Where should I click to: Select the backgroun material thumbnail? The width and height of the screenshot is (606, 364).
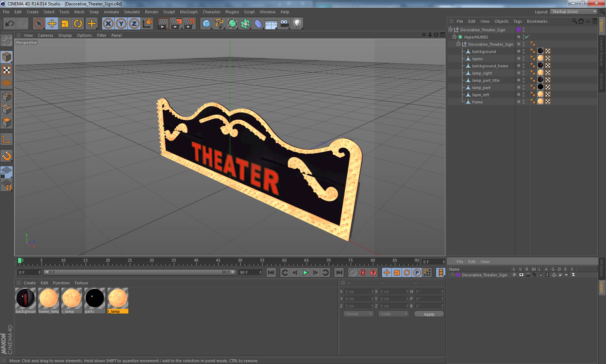click(26, 301)
